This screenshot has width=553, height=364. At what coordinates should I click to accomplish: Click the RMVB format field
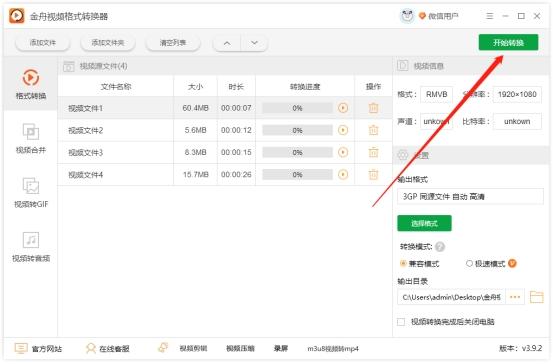click(436, 94)
